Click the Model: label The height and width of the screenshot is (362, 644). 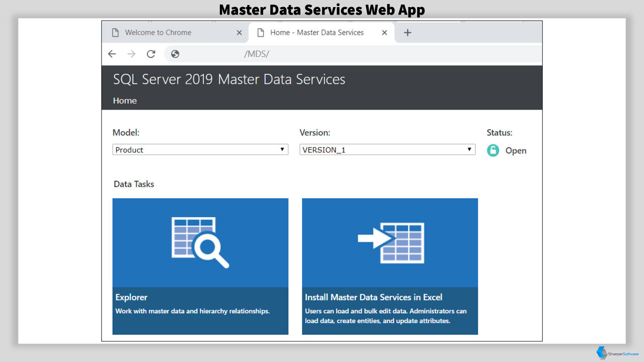tap(126, 133)
